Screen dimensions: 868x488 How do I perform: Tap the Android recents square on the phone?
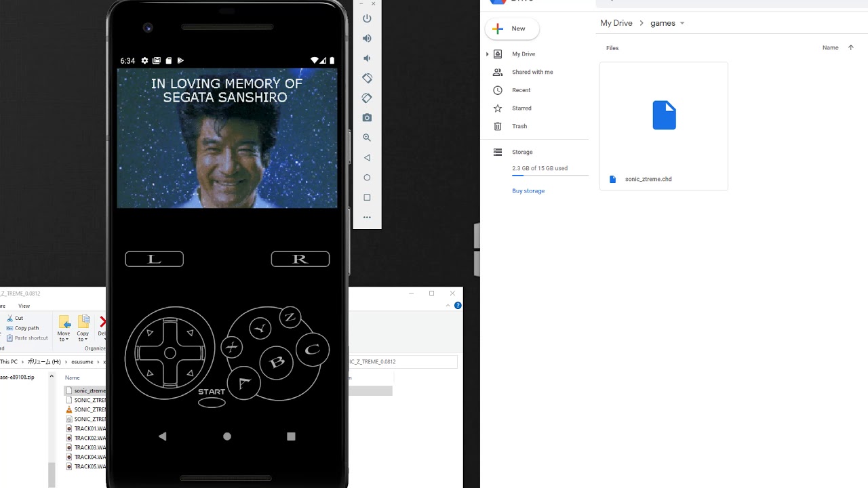click(291, 436)
